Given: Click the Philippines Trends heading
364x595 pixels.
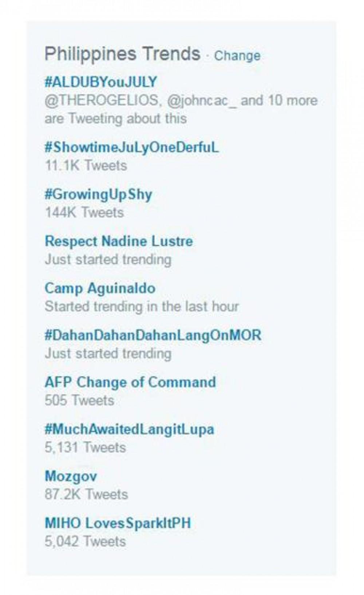Looking at the screenshot, I should [x=122, y=54].
